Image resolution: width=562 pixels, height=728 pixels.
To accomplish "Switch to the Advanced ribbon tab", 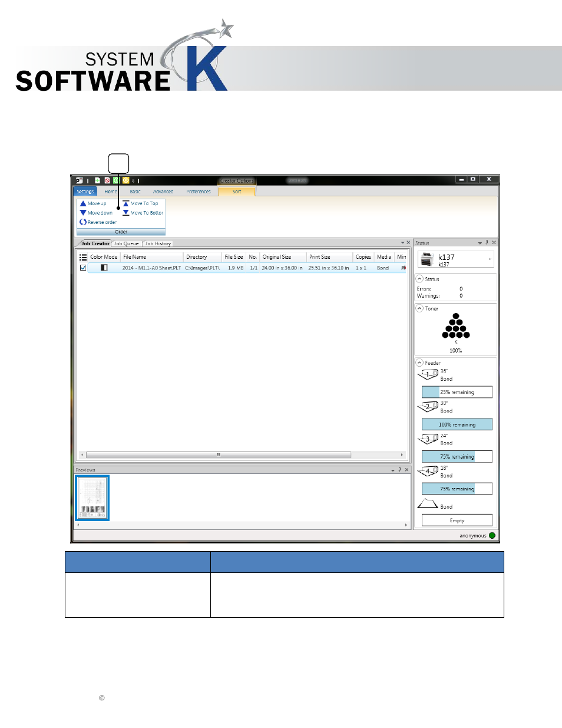I will pos(163,192).
